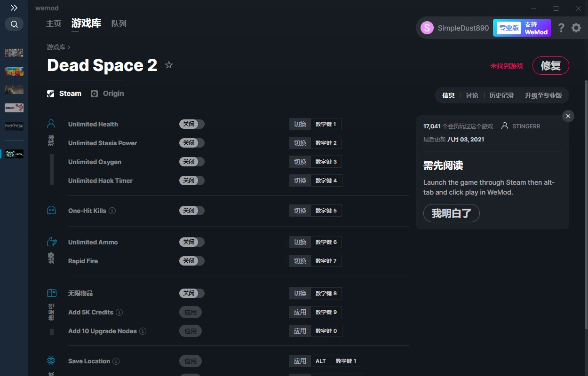
Task: Open the help question mark icon
Action: tap(561, 28)
